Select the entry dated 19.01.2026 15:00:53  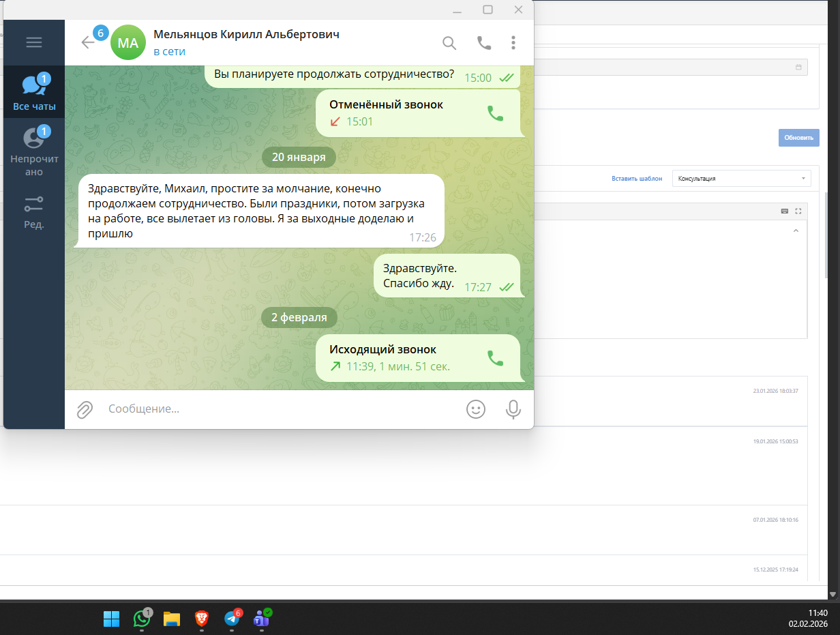point(775,441)
